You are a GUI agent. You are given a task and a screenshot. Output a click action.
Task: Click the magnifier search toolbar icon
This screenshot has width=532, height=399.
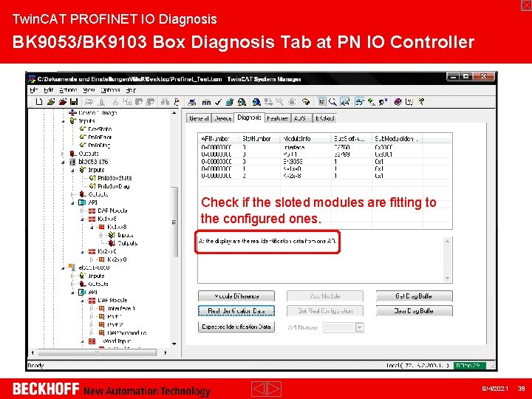coord(332,102)
